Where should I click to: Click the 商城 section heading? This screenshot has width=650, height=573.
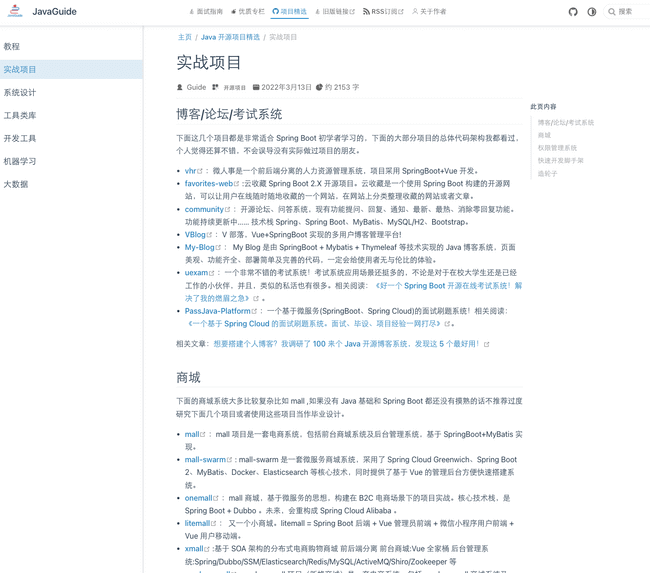tap(188, 378)
